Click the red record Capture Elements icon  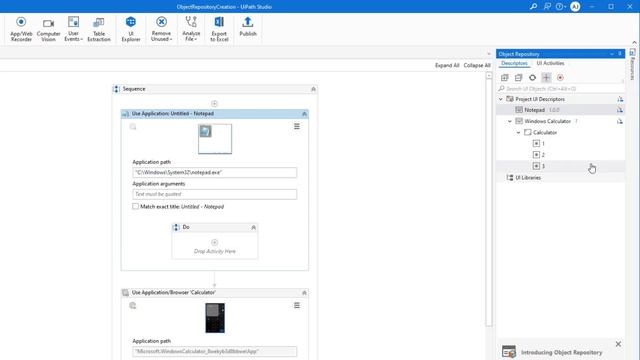[x=560, y=78]
